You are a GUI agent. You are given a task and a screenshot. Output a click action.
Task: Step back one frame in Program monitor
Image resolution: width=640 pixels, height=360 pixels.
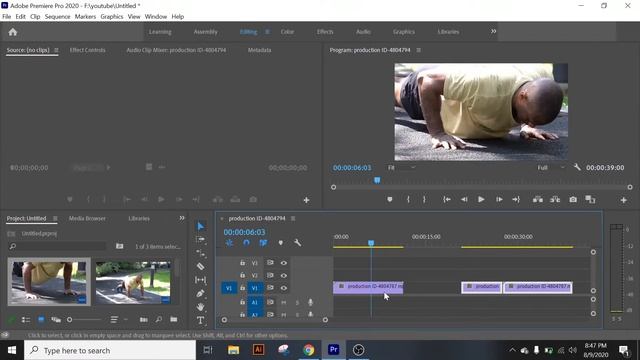pyautogui.click(x=464, y=200)
